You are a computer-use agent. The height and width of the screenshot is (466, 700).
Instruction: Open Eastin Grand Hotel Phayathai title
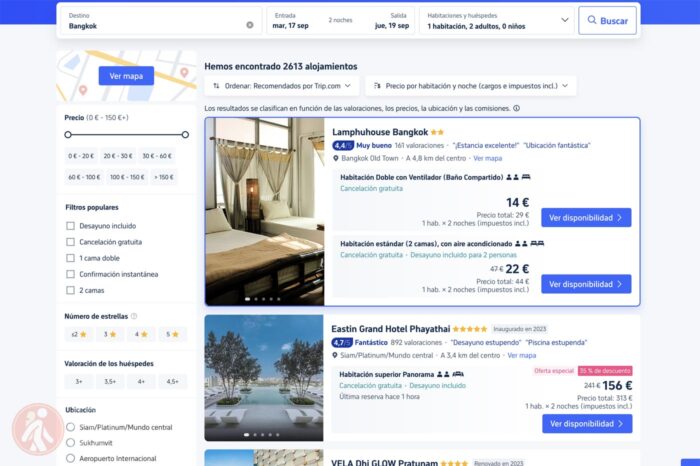pyautogui.click(x=391, y=329)
